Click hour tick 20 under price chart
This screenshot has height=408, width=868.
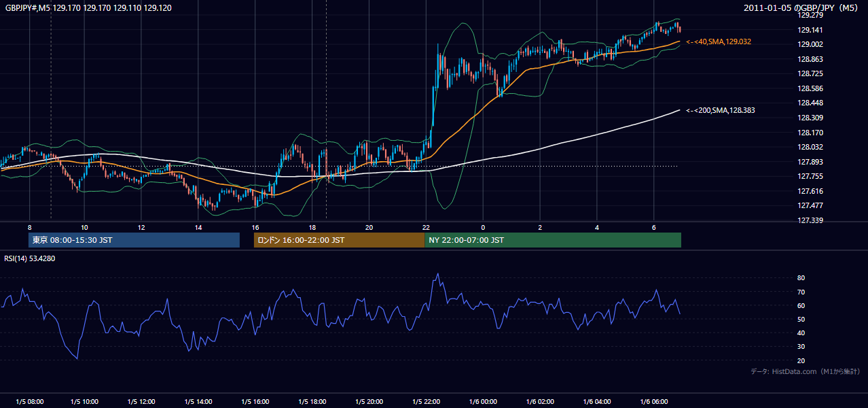pos(369,226)
